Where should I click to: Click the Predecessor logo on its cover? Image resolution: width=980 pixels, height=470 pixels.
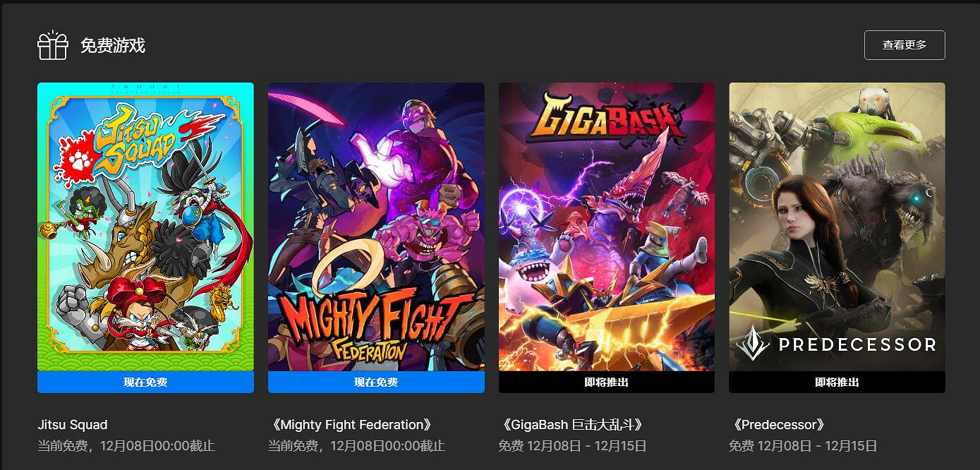tap(836, 344)
